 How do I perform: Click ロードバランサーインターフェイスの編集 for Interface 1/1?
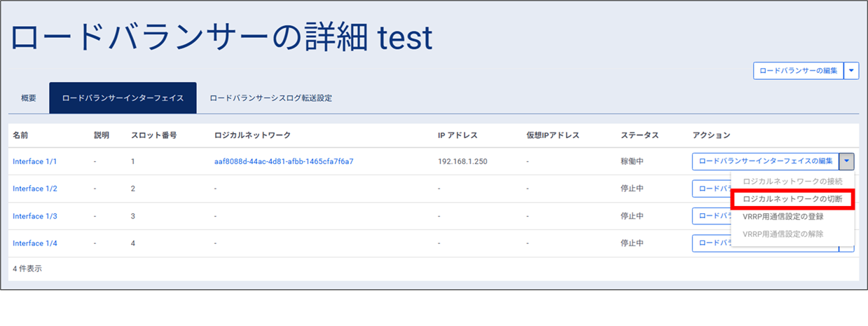766,161
